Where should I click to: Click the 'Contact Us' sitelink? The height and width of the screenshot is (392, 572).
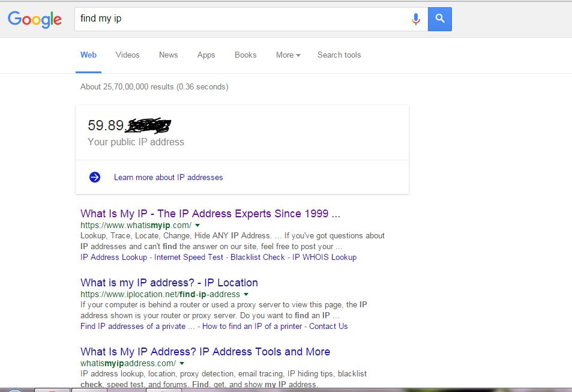click(x=328, y=326)
